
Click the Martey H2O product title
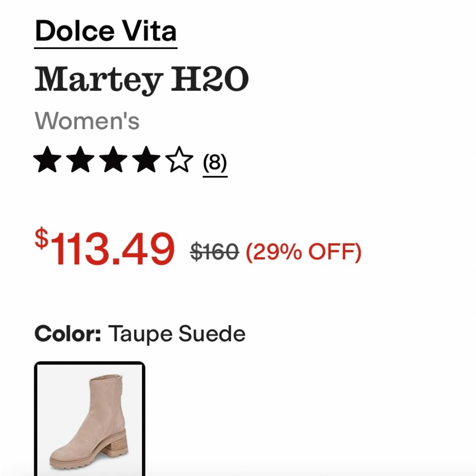point(143,78)
